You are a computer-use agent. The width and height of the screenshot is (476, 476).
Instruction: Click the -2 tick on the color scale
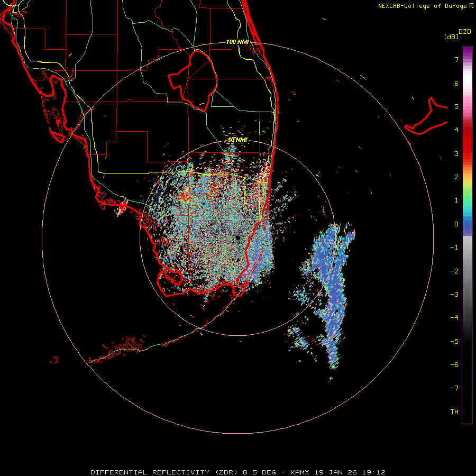[x=454, y=271]
